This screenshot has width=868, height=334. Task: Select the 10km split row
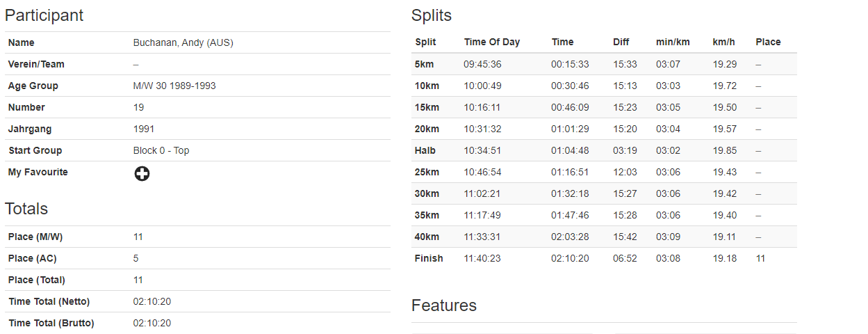(604, 86)
